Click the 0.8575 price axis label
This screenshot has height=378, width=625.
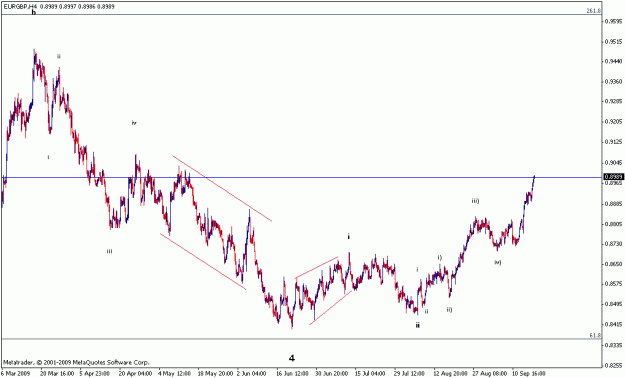tap(613, 284)
